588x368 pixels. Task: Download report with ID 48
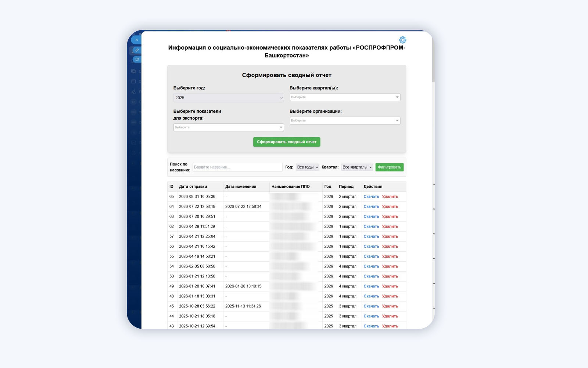(371, 296)
